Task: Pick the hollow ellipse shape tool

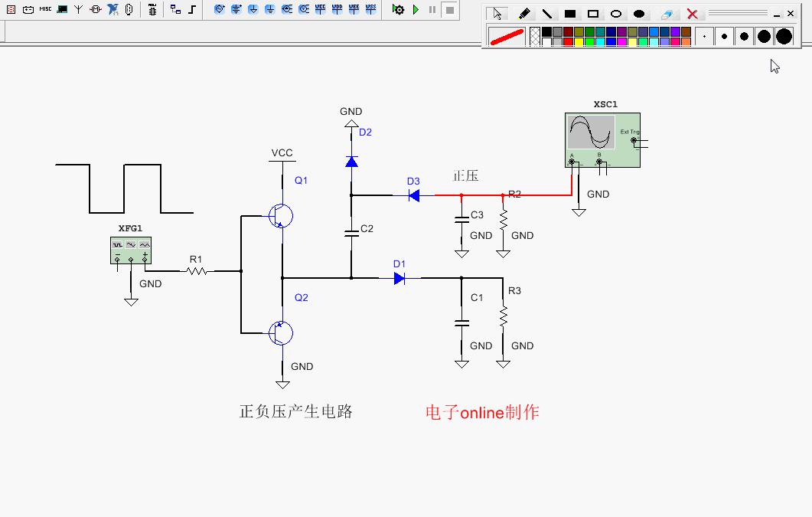Action: (x=616, y=14)
